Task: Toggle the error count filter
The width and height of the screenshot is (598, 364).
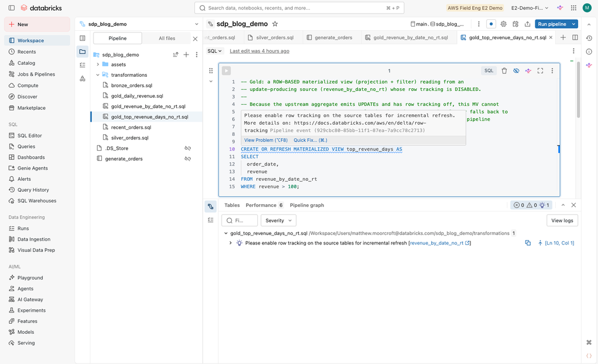Action: tap(519, 205)
